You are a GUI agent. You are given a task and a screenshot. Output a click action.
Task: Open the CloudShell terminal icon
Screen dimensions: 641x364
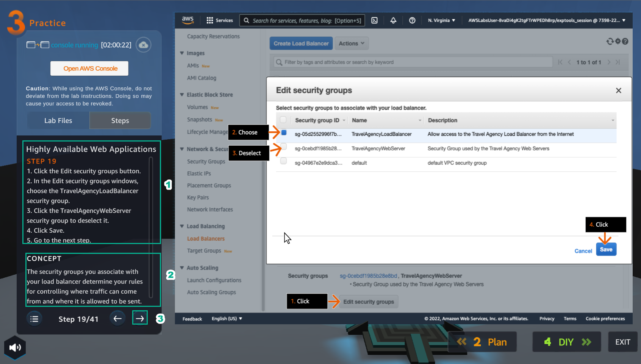click(x=374, y=20)
